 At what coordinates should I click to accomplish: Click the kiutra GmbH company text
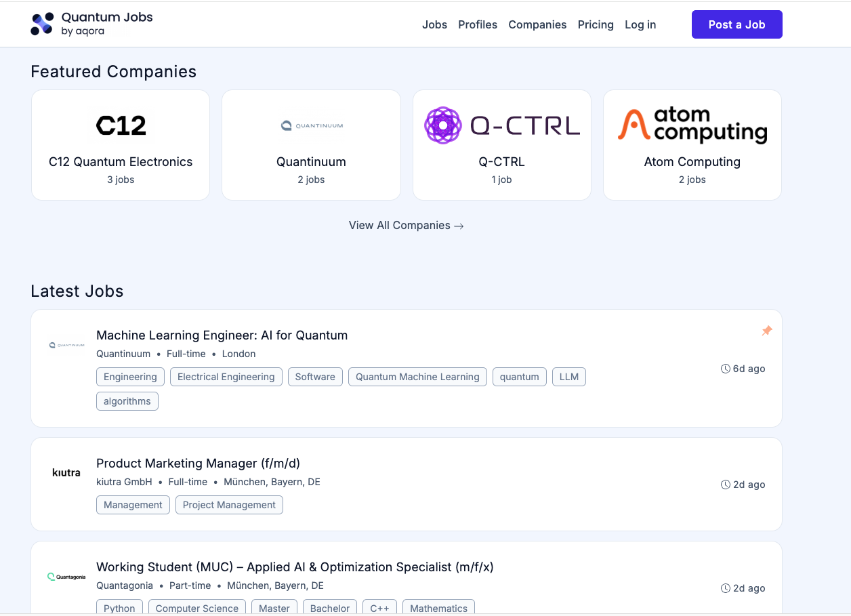coord(125,482)
